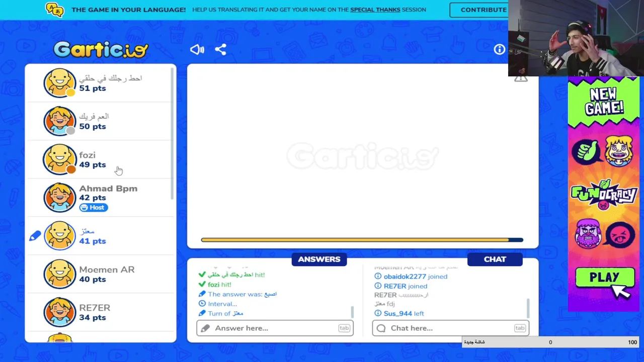
Task: Click player name fozi
Action: point(87,155)
